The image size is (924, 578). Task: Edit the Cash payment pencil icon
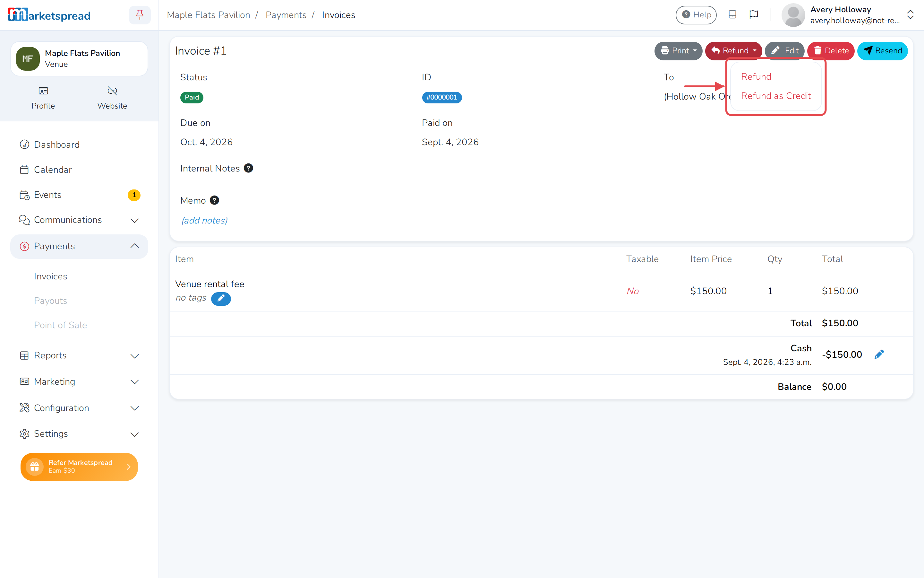pos(879,355)
